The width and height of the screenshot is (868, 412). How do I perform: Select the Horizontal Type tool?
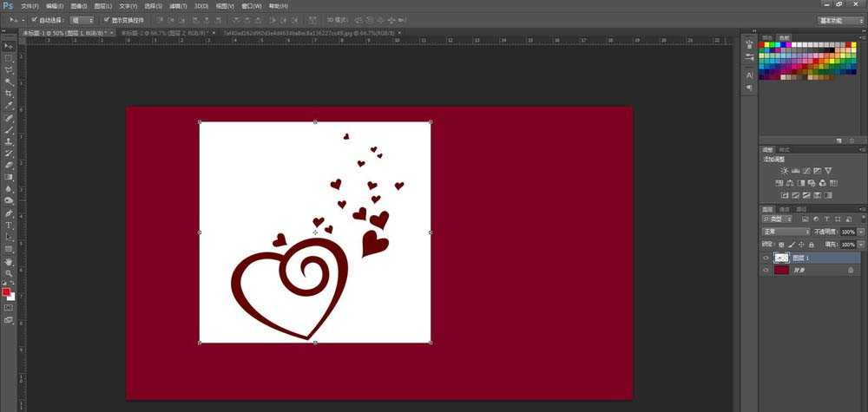pos(9,225)
